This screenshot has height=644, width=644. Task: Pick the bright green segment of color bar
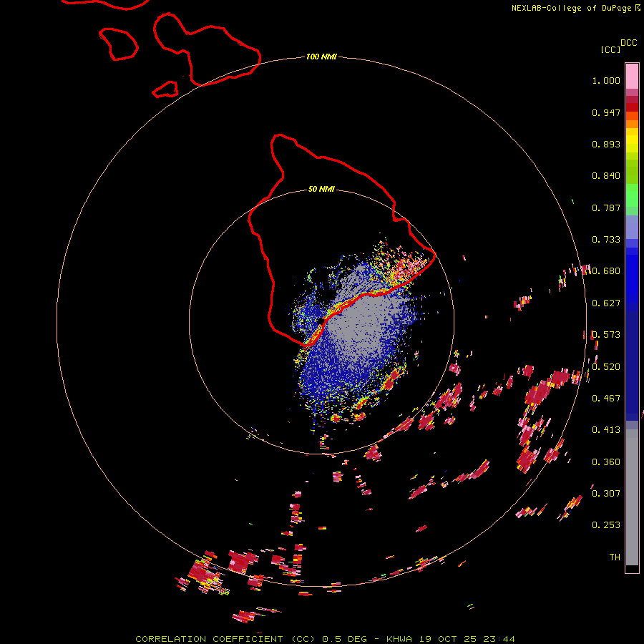coord(632,195)
